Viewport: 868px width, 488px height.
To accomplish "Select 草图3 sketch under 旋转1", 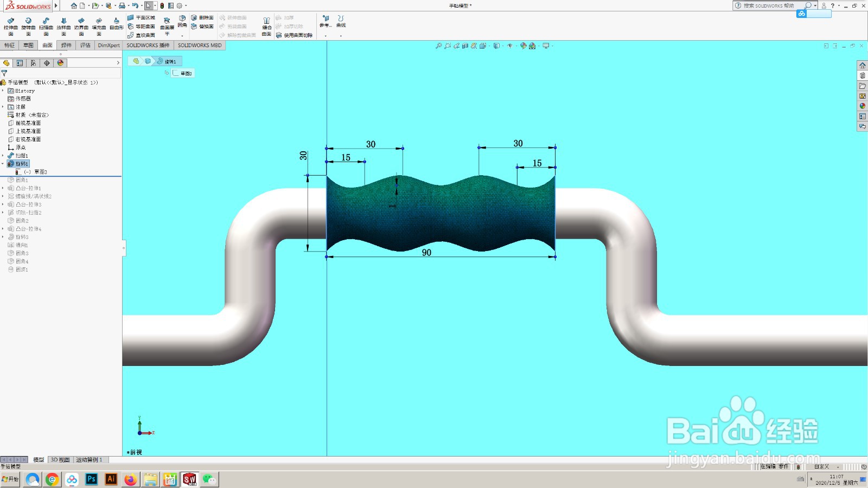I will click(x=31, y=172).
